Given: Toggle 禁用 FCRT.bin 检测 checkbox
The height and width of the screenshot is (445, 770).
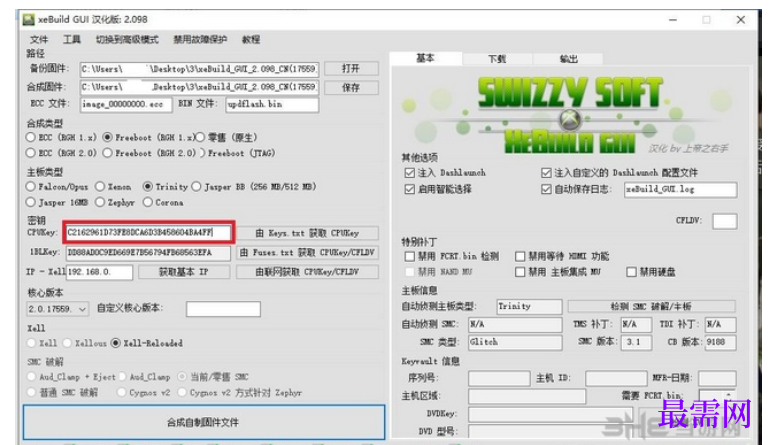Looking at the screenshot, I should click(410, 256).
